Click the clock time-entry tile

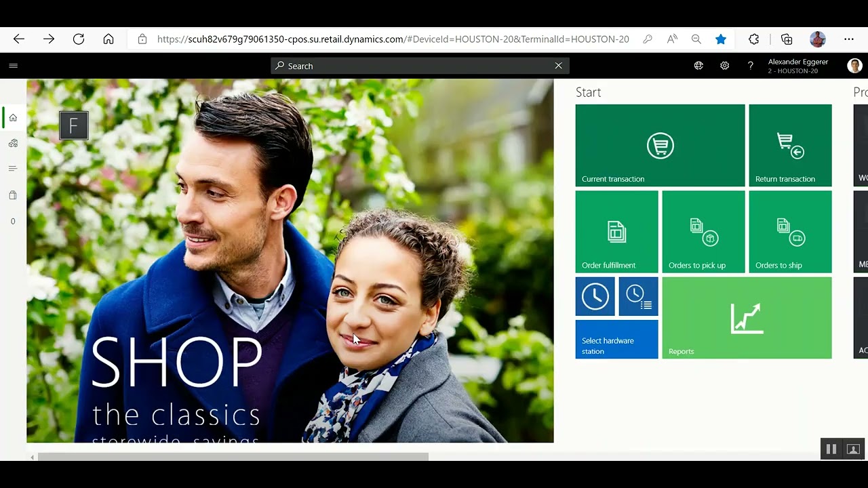[x=595, y=296]
